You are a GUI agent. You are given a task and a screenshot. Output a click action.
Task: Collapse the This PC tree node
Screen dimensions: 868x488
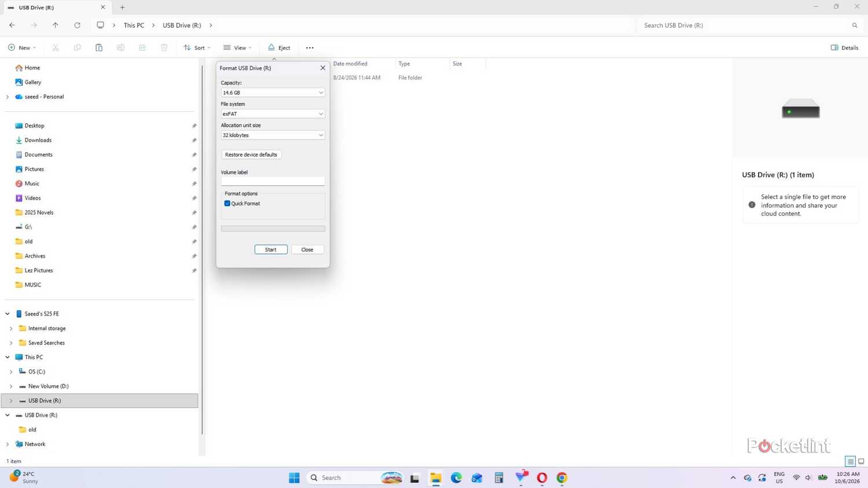coord(8,357)
